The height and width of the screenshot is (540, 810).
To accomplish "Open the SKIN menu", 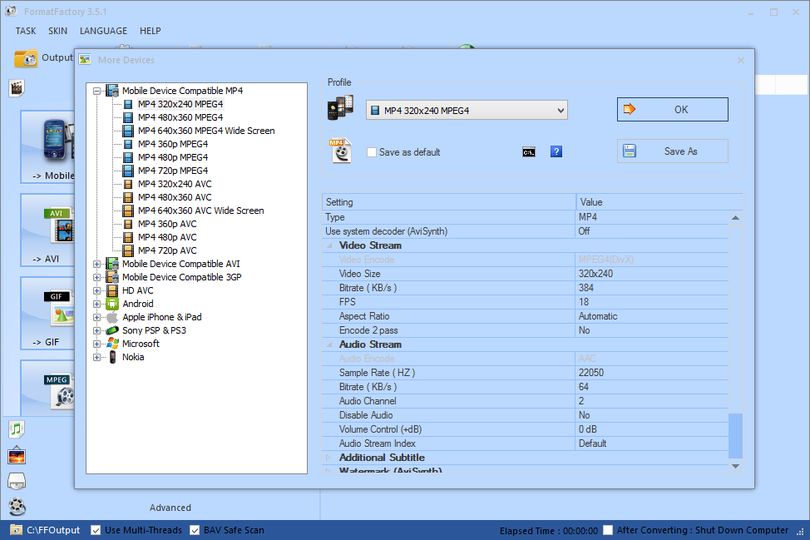I will 58,31.
